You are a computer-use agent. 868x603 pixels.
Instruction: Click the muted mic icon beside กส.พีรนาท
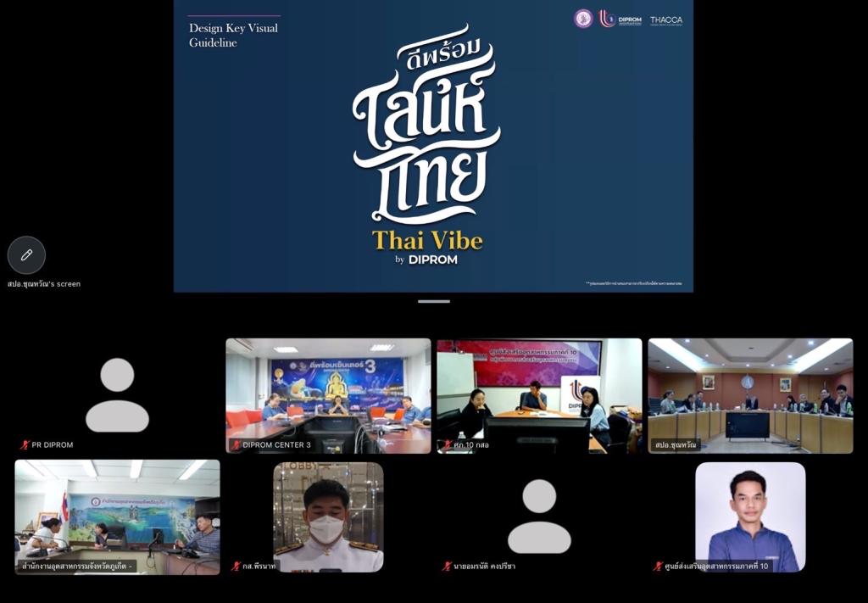click(236, 566)
